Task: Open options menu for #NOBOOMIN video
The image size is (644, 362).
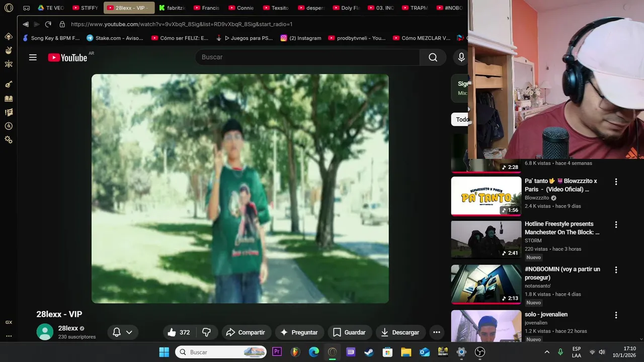Action: pyautogui.click(x=616, y=270)
